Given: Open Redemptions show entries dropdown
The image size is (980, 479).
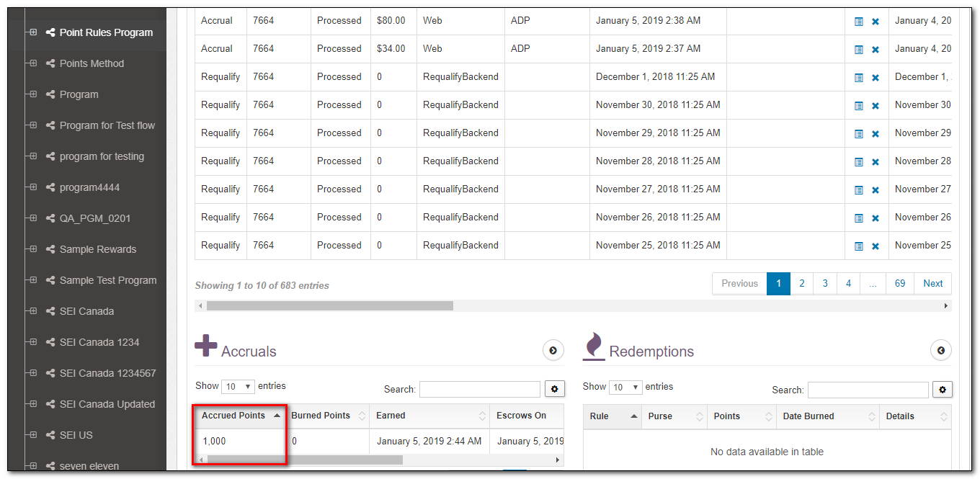Looking at the screenshot, I should point(625,388).
